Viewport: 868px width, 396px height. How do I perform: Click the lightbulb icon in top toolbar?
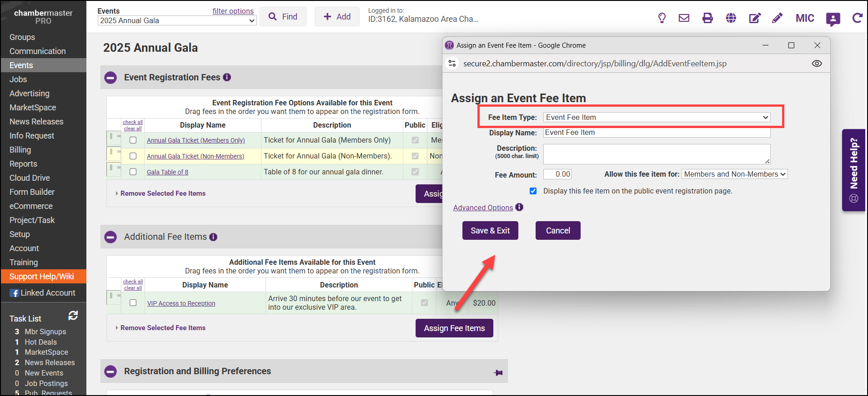662,18
